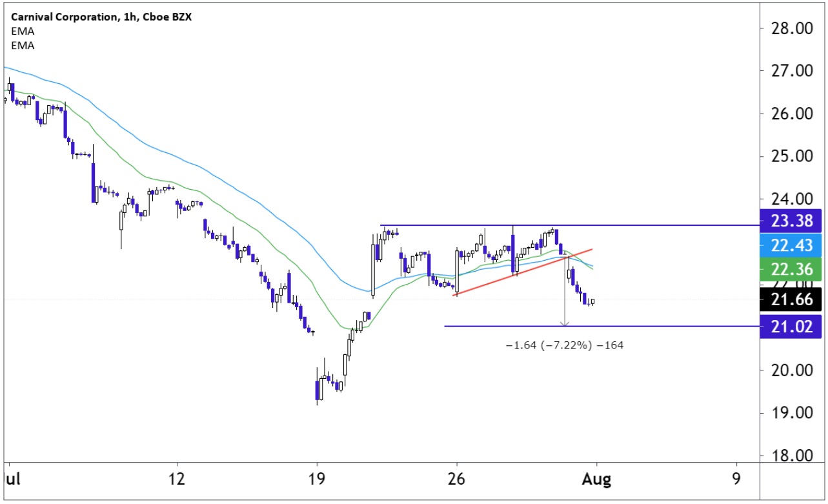Screen dimensions: 828x504
Task: Click the 19.00 price axis value
Action: click(791, 412)
